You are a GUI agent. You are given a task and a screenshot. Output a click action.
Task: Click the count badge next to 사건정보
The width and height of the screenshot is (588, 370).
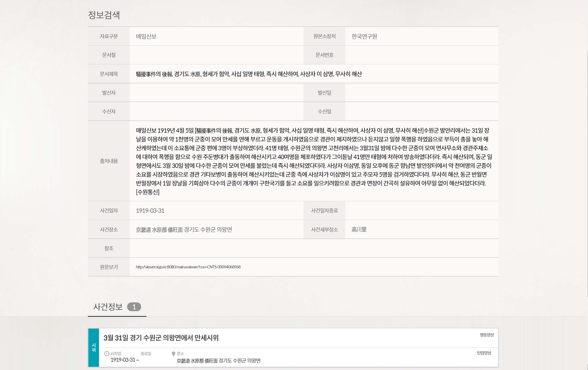tap(134, 307)
